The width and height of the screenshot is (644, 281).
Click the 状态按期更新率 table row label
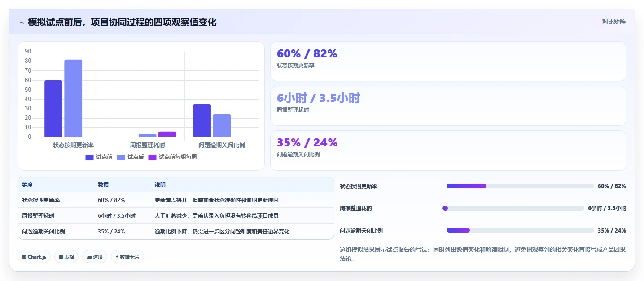(41, 200)
